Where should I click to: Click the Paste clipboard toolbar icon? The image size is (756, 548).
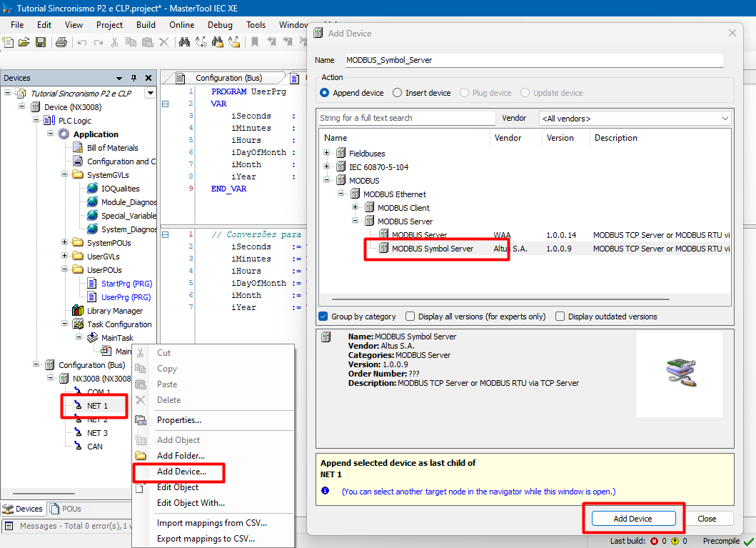coord(148,42)
